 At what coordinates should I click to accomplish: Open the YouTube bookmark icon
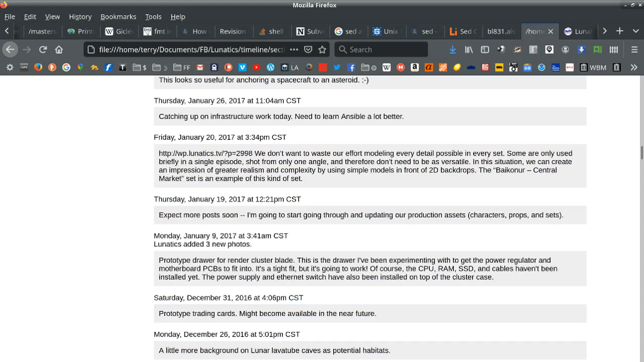point(256,67)
